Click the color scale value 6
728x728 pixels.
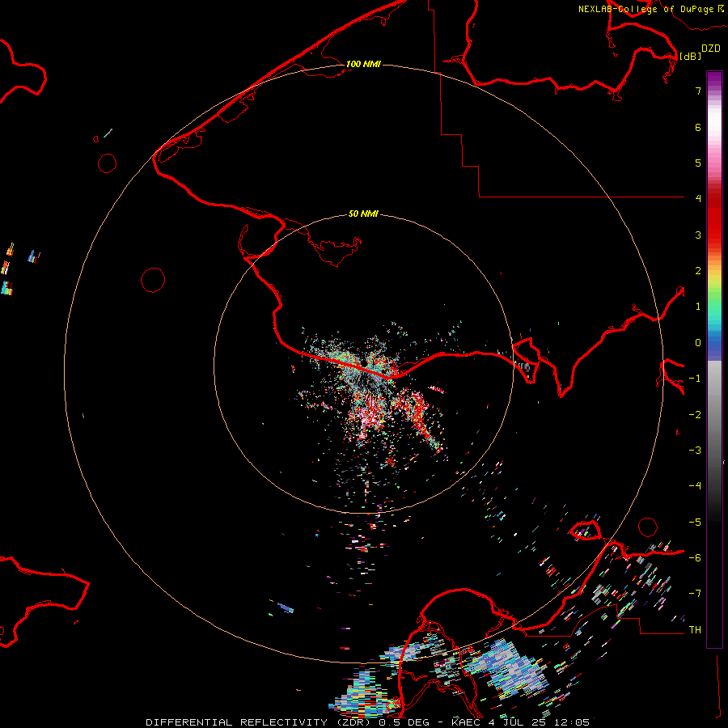pyautogui.click(x=698, y=127)
